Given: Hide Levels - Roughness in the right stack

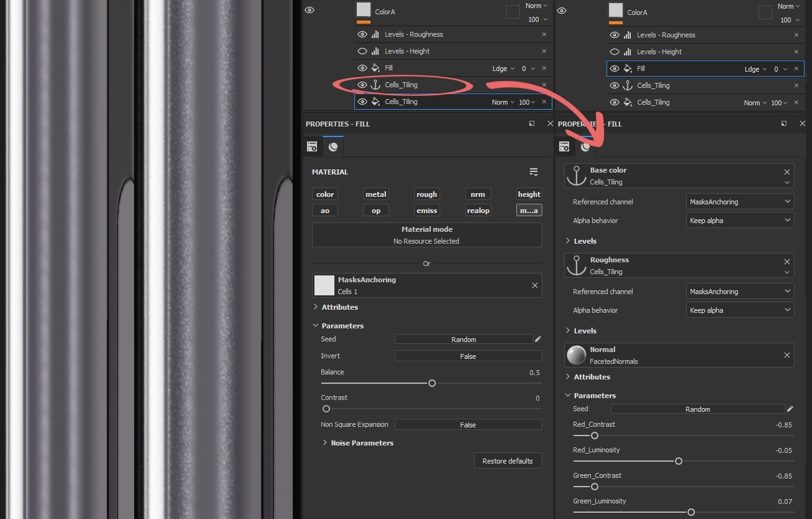Looking at the screenshot, I should (x=615, y=36).
